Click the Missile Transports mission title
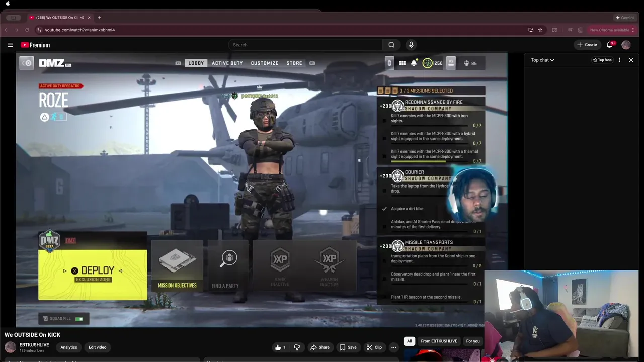The width and height of the screenshot is (644, 362). 429,242
